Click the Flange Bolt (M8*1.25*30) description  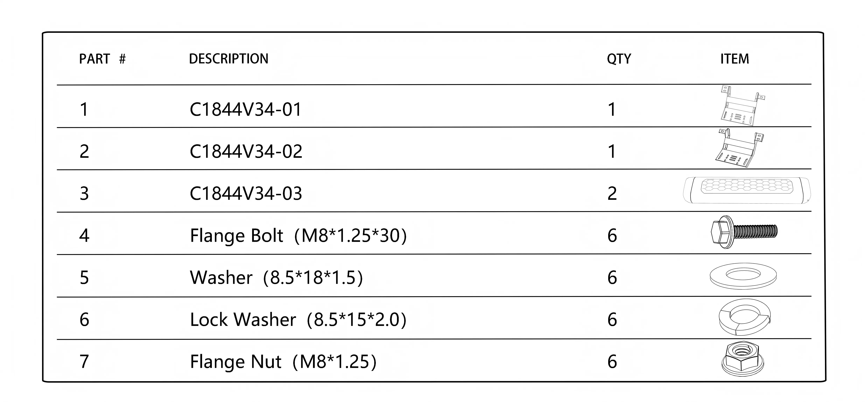(298, 235)
